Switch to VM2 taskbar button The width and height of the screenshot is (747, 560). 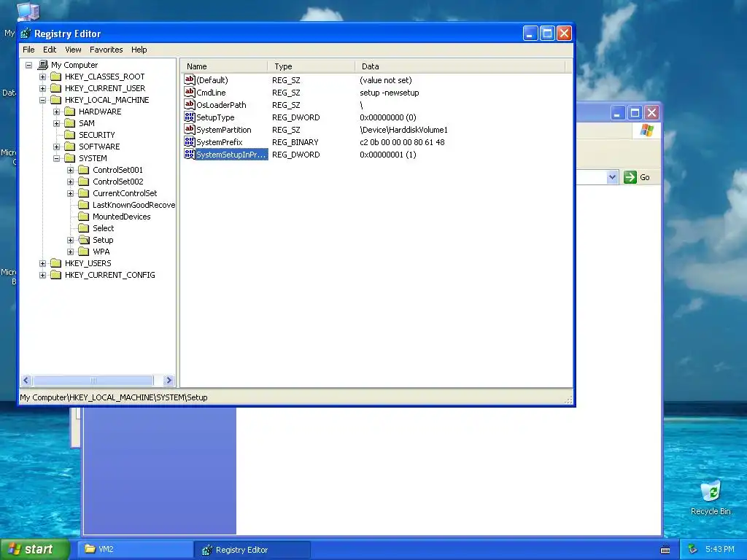point(135,549)
